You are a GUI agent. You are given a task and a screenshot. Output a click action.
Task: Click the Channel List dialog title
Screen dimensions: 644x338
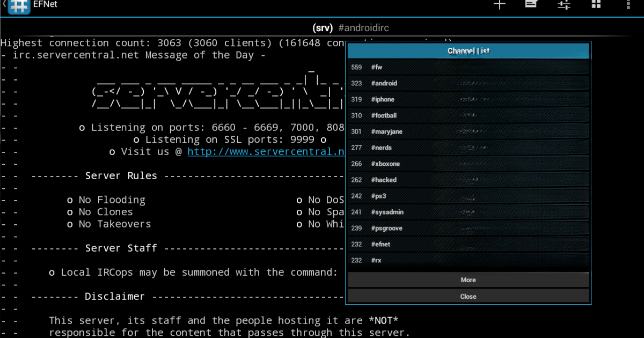click(x=468, y=51)
